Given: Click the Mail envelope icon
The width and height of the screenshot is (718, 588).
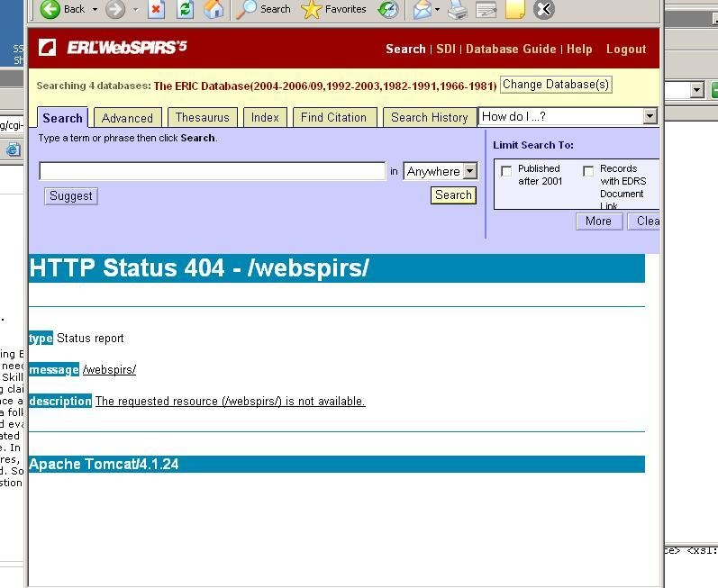Looking at the screenshot, I should (x=423, y=9).
